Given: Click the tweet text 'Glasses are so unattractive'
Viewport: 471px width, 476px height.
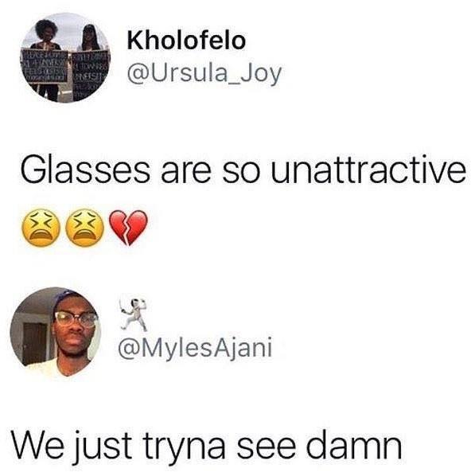Looking at the screenshot, I should (243, 170).
